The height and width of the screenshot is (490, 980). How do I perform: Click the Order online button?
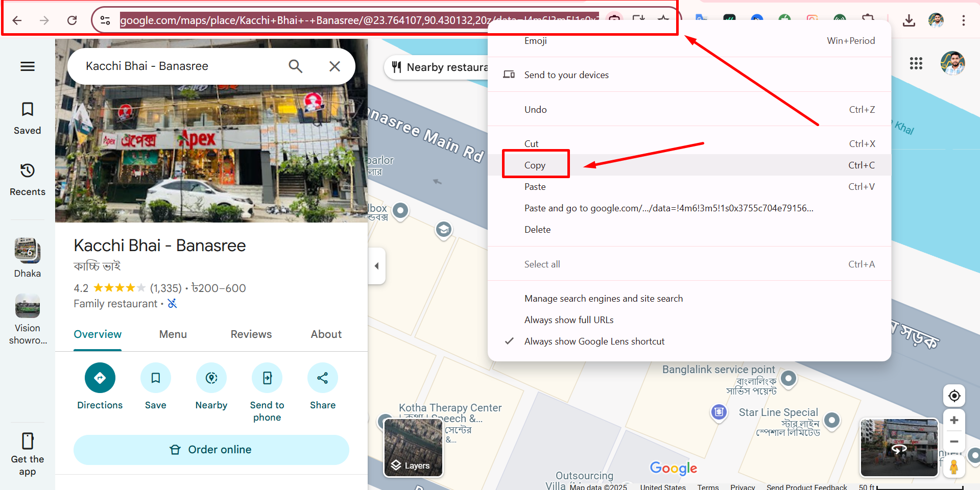tap(211, 450)
